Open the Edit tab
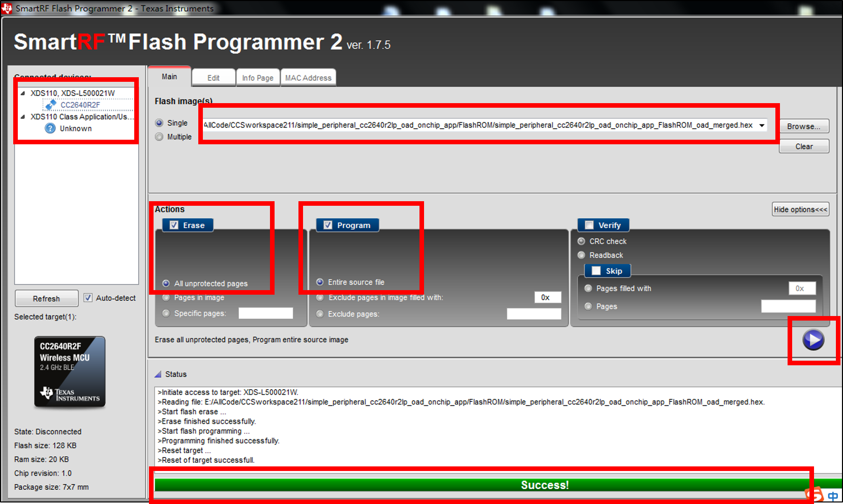The width and height of the screenshot is (843, 504). [x=214, y=78]
